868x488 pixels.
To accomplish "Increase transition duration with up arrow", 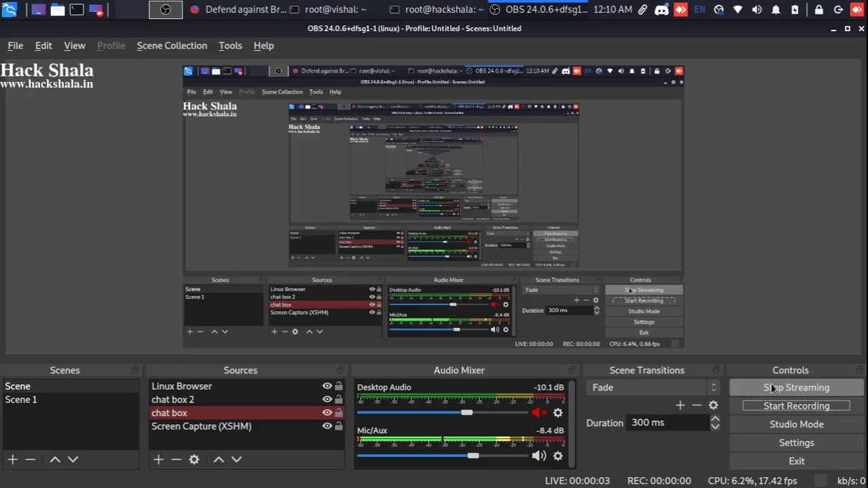I will (x=715, y=419).
